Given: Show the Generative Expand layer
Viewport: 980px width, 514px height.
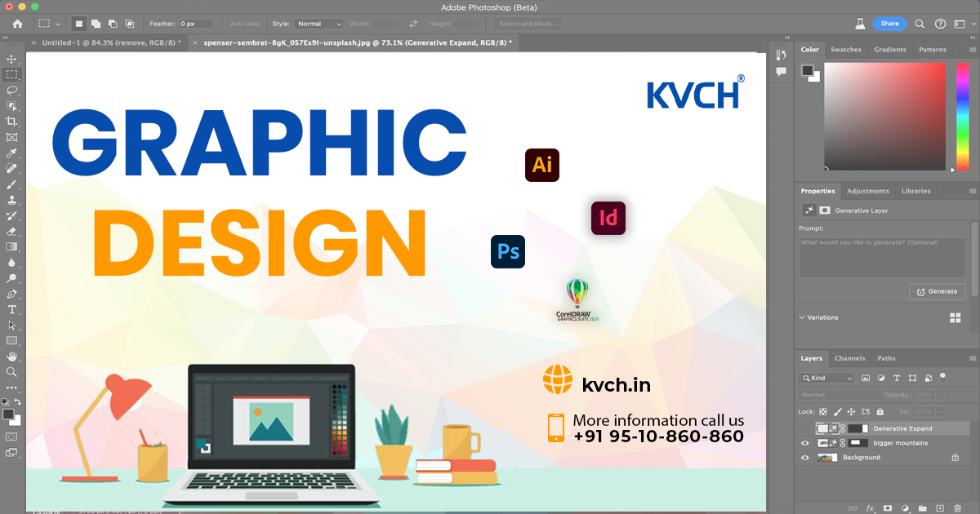Looking at the screenshot, I should tap(805, 428).
